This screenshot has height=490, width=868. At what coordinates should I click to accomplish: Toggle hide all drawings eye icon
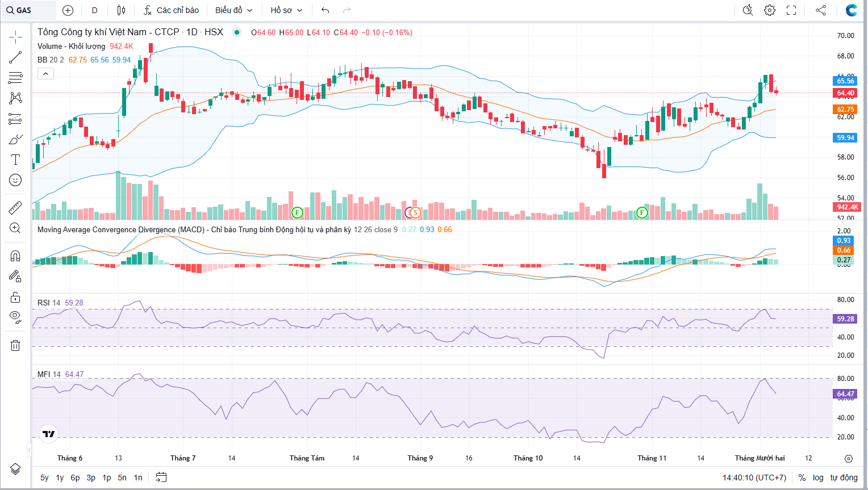tap(15, 317)
